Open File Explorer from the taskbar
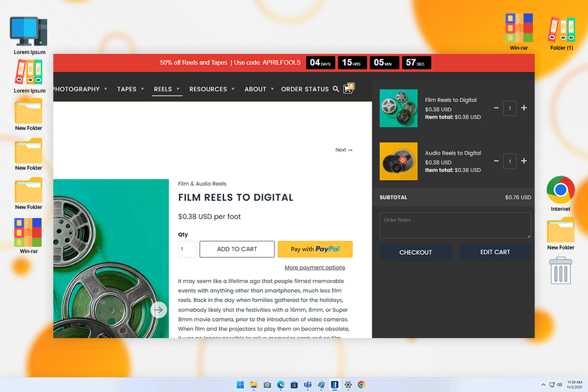 254,385
